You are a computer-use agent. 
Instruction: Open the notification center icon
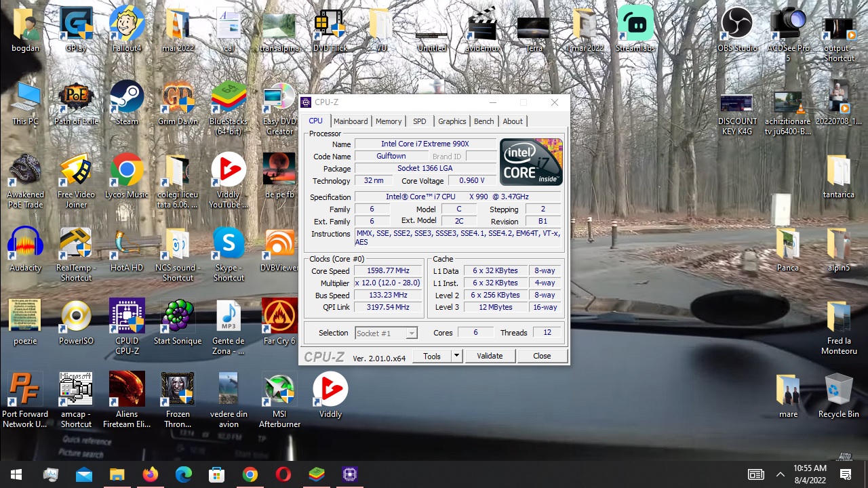pyautogui.click(x=846, y=474)
